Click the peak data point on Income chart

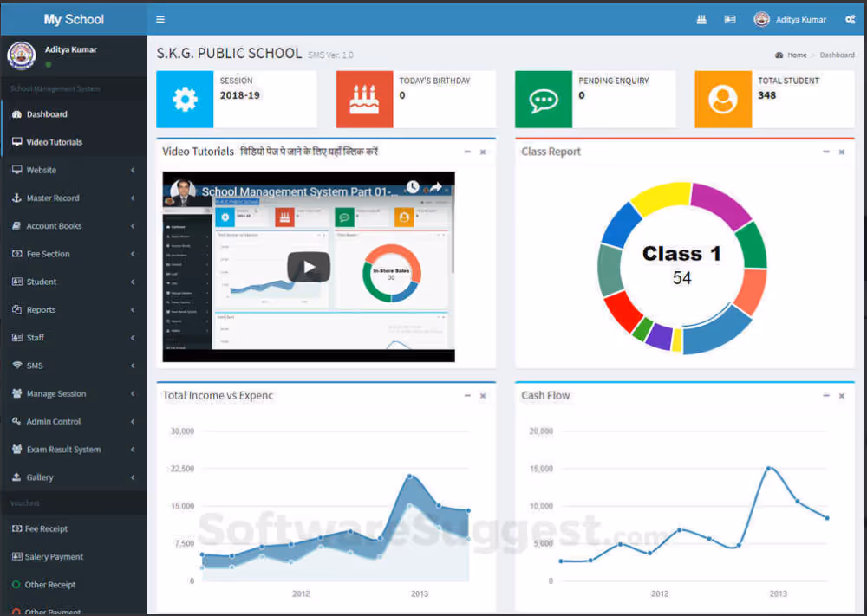(x=410, y=476)
